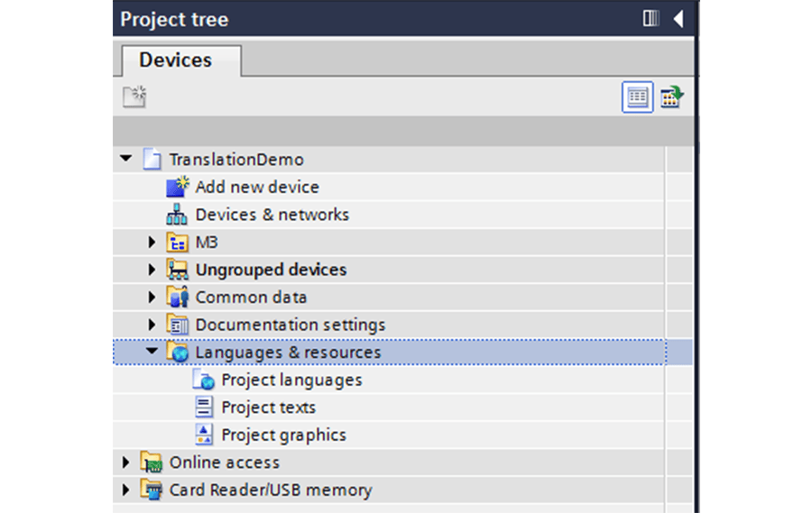Click the Devices & networks icon
Viewport: 812px width, 513px height.
click(177, 215)
